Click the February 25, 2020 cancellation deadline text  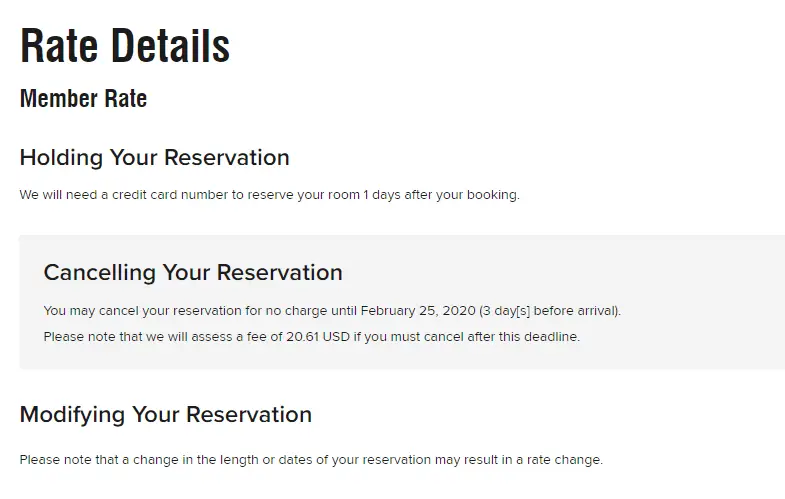tap(418, 311)
